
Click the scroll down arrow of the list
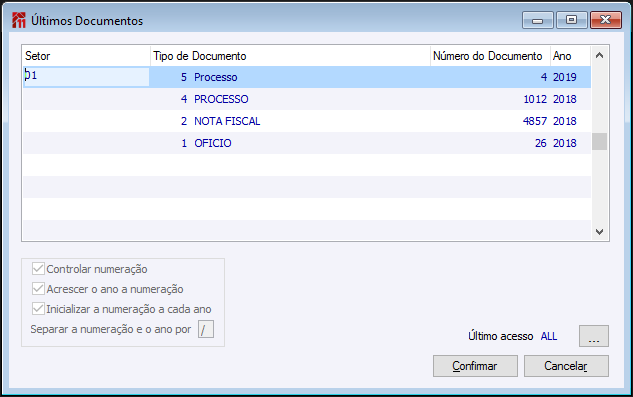tap(599, 232)
